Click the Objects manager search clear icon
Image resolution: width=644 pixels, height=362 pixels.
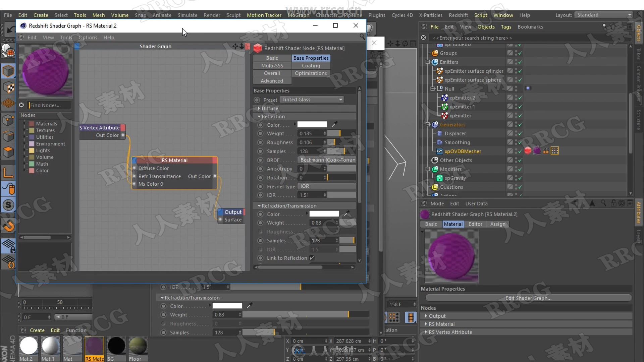click(424, 38)
